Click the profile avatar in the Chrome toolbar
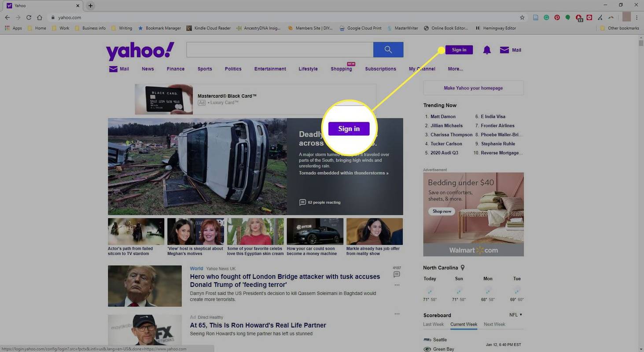Screen dimensions: 644x352 pos(626,17)
